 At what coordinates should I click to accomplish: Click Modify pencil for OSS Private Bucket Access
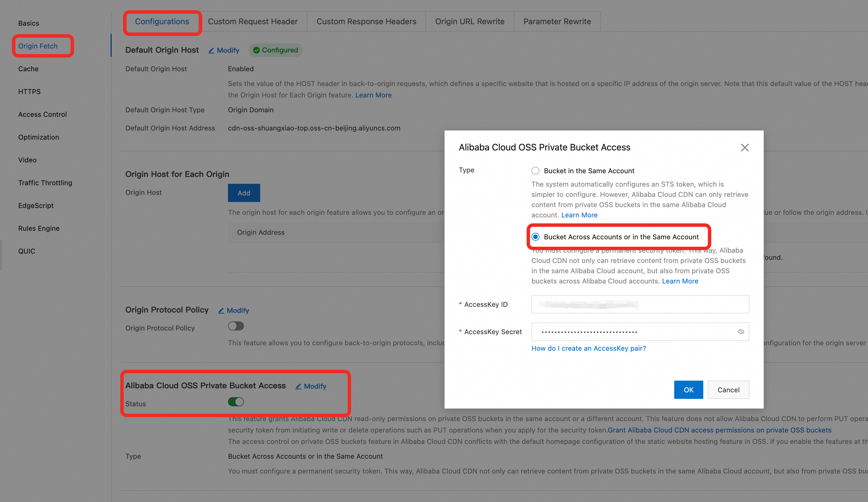click(298, 386)
